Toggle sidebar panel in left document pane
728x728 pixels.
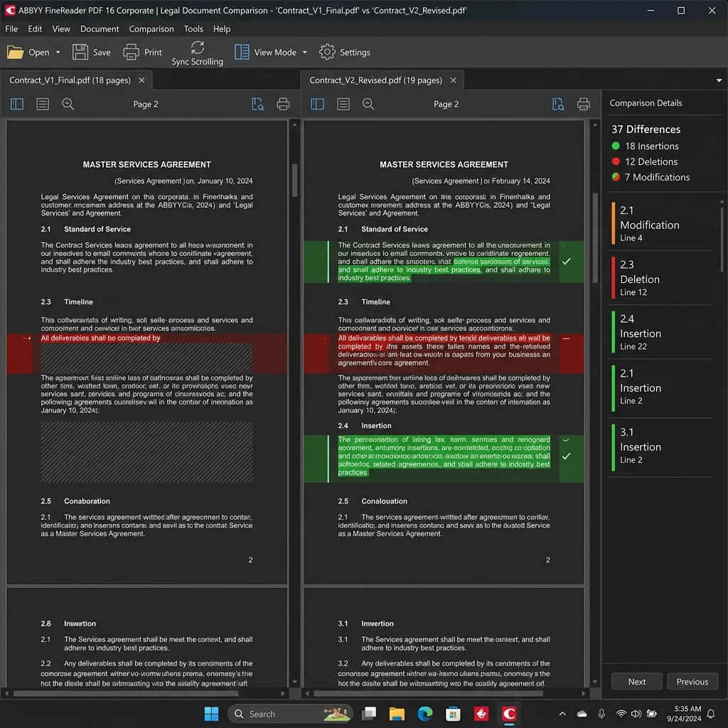coord(17,104)
